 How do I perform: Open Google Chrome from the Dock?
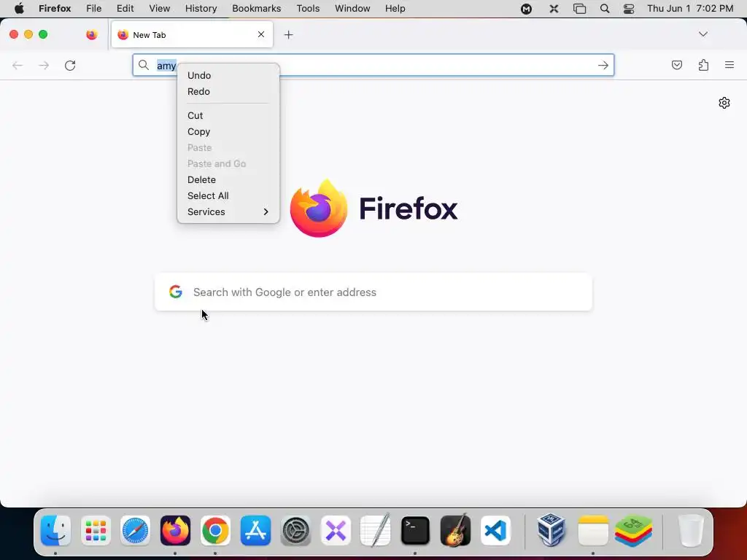pyautogui.click(x=215, y=531)
